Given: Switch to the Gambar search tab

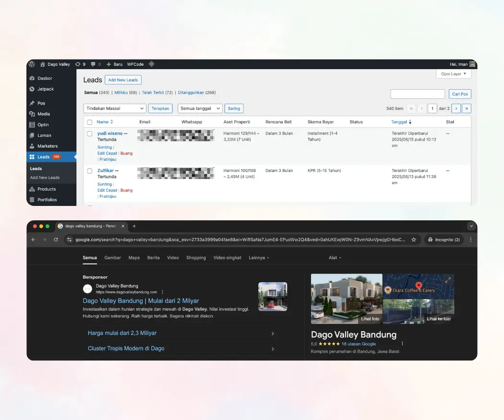Looking at the screenshot, I should pos(112,258).
